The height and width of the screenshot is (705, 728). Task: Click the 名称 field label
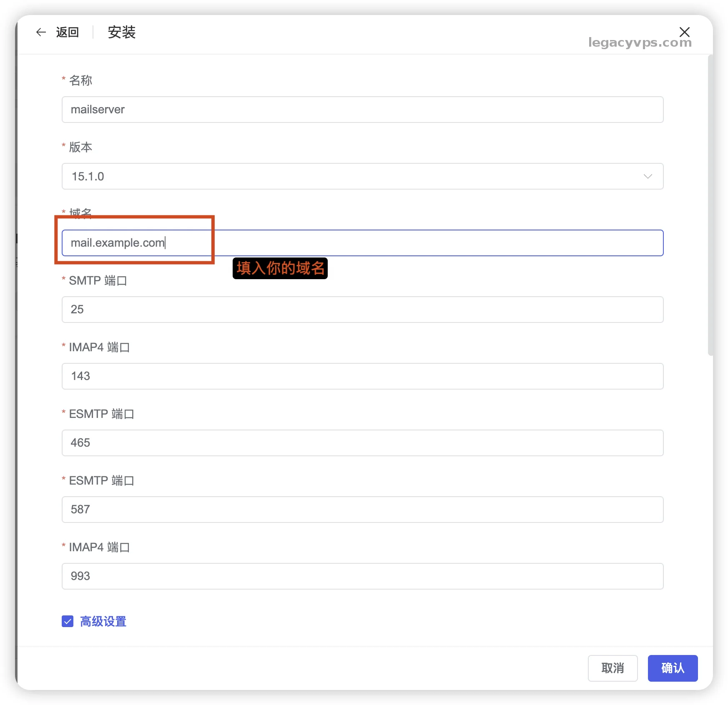pyautogui.click(x=80, y=80)
